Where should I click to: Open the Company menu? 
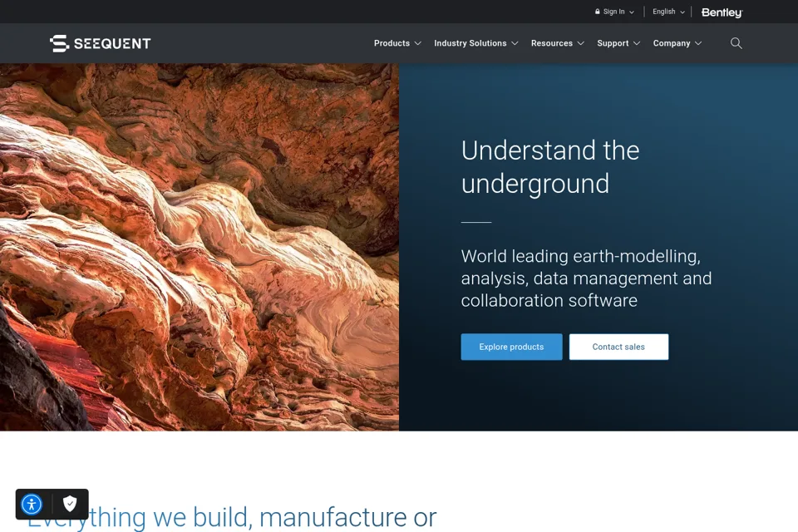672,43
